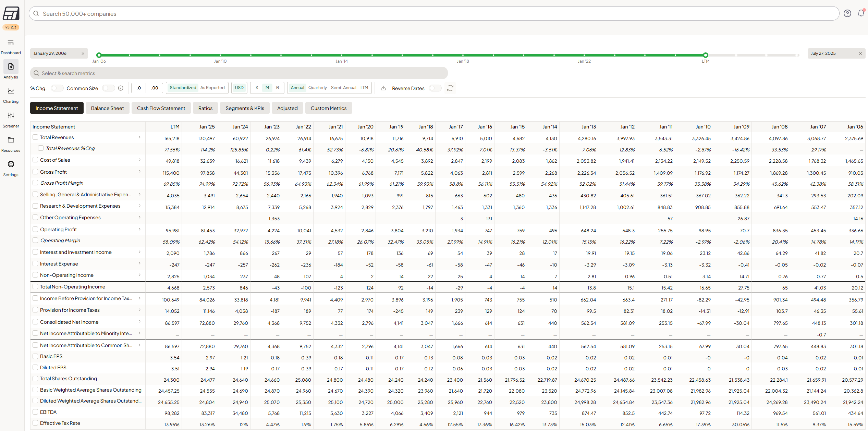Toggle the % Chg. switch
Viewport: 868px width, 431px height.
pyautogui.click(x=57, y=88)
